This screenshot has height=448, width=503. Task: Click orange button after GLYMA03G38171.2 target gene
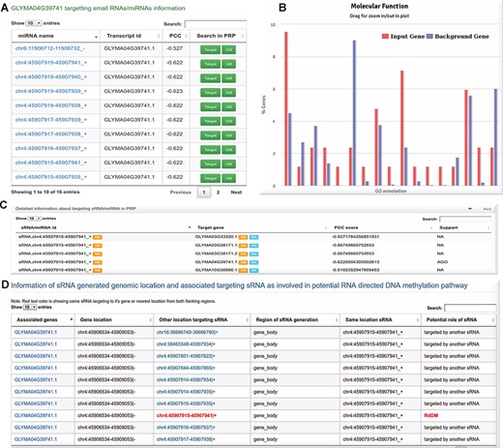click(243, 254)
